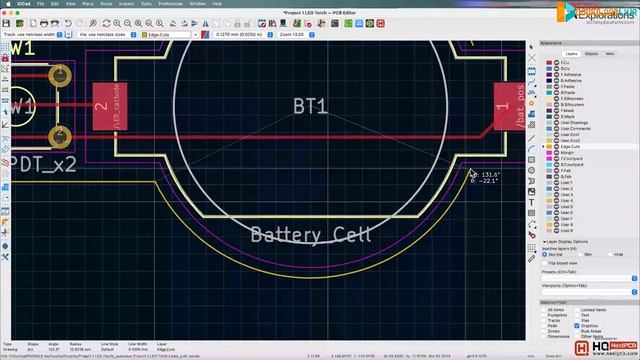
Task: Activate the Route Tracks tool
Action: [531, 82]
